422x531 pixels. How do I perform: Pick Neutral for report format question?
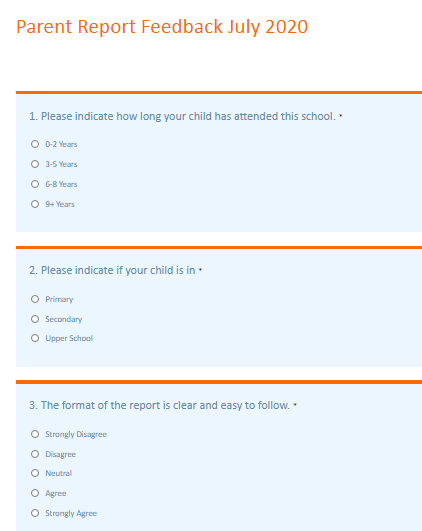[35, 473]
